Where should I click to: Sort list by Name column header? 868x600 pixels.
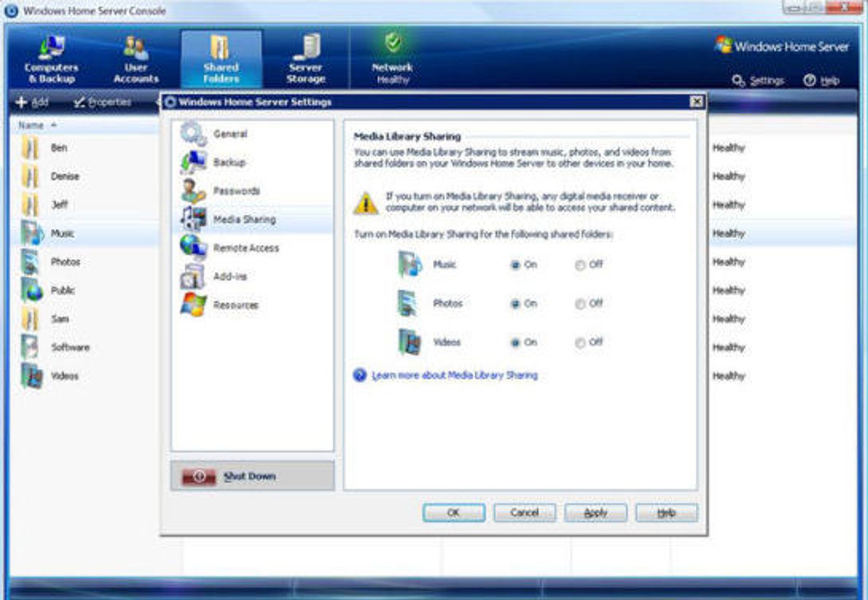point(31,125)
